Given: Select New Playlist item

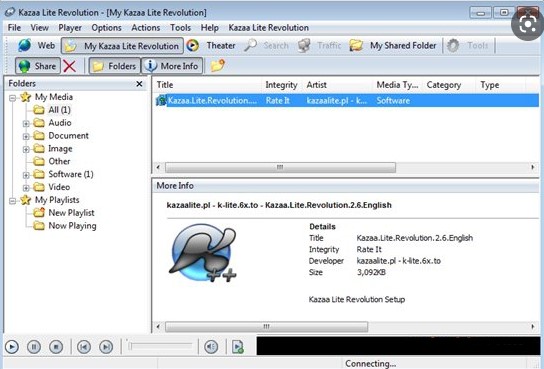Looking at the screenshot, I should [x=64, y=213].
